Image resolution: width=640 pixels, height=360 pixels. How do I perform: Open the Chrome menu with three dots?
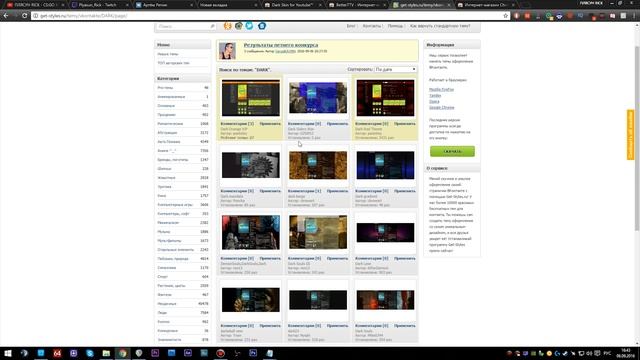point(635,16)
